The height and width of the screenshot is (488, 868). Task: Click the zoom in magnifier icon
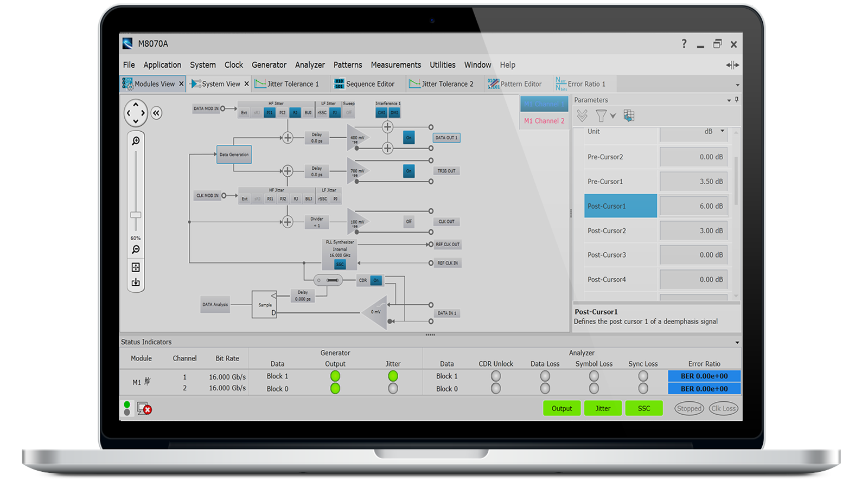(136, 141)
